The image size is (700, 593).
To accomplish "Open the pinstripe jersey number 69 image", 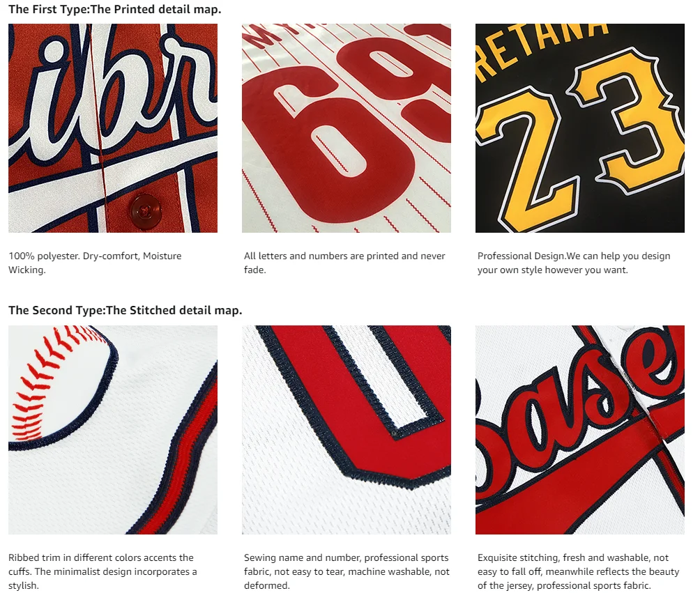I will click(347, 128).
